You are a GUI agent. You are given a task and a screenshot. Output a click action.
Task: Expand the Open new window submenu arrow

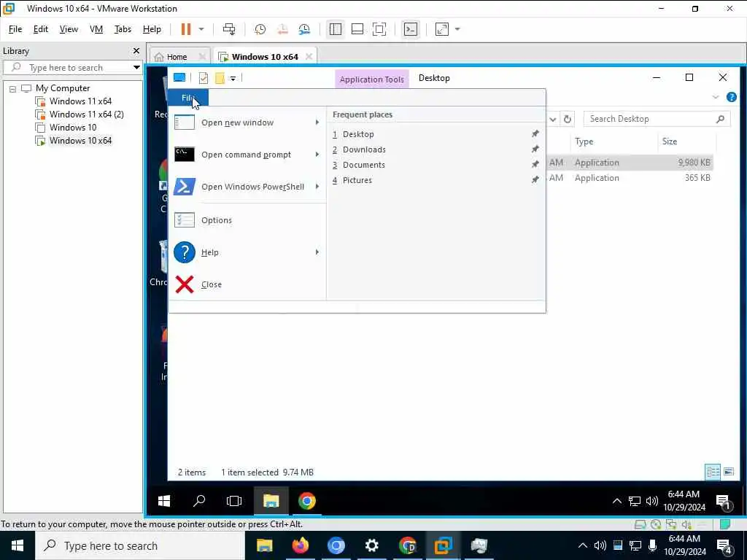[317, 122]
